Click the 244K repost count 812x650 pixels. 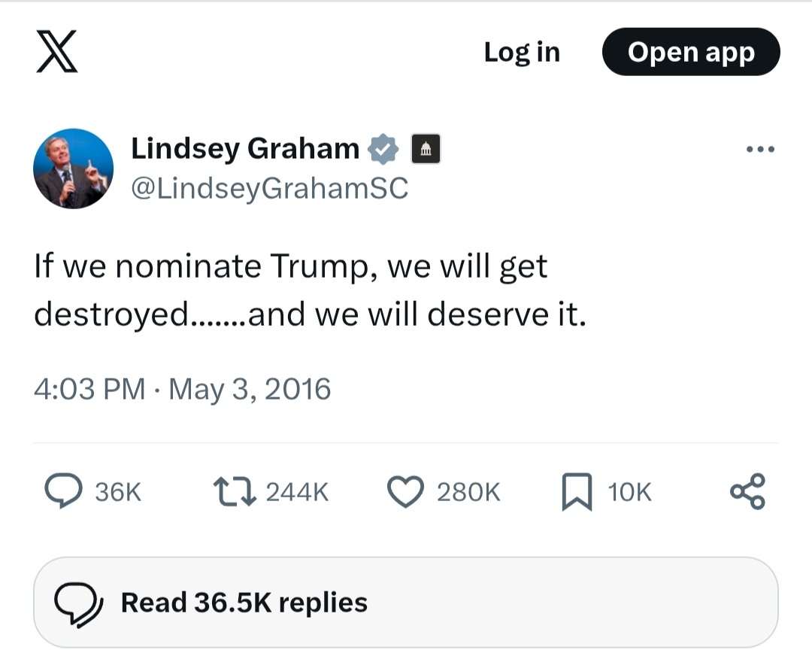(x=297, y=492)
